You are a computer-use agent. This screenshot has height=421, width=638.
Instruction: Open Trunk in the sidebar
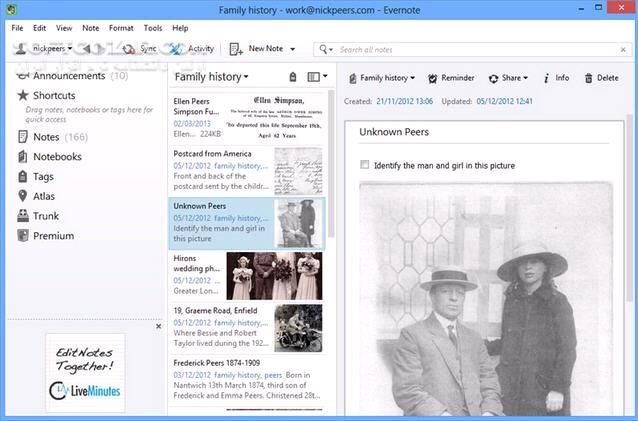pos(45,216)
